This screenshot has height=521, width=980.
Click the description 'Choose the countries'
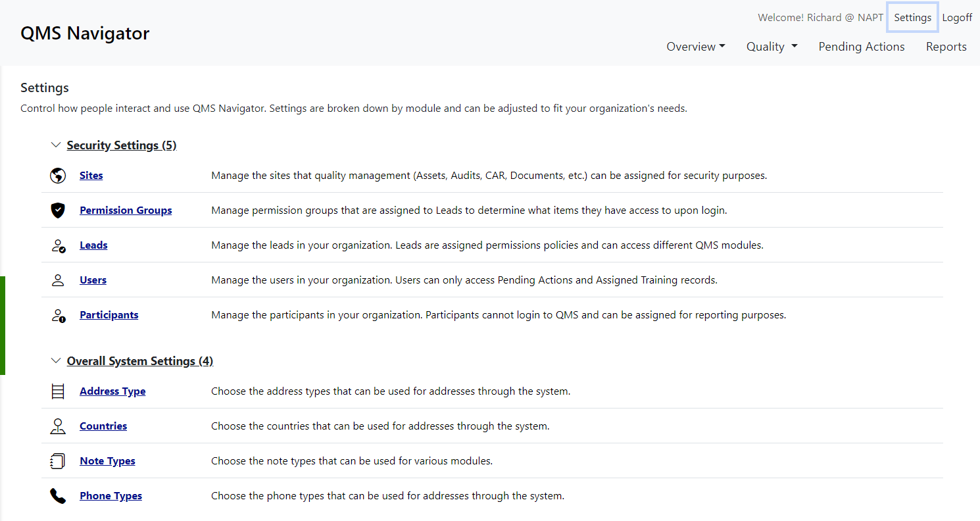tap(380, 426)
